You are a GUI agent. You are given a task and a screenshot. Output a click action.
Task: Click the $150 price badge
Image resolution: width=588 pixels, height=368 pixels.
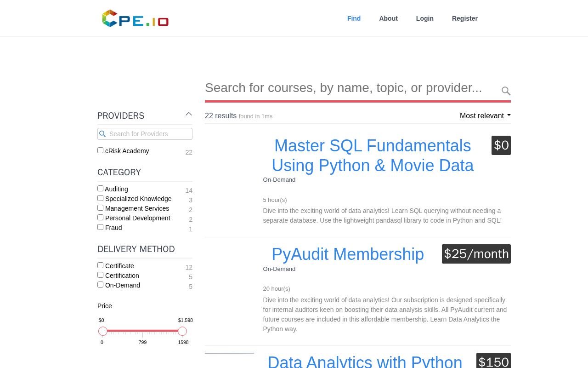pyautogui.click(x=493, y=361)
